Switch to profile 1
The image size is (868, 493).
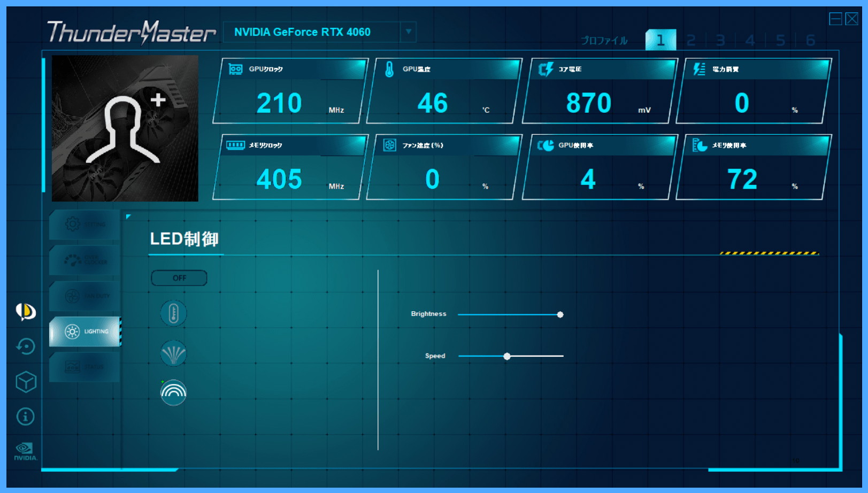[660, 40]
